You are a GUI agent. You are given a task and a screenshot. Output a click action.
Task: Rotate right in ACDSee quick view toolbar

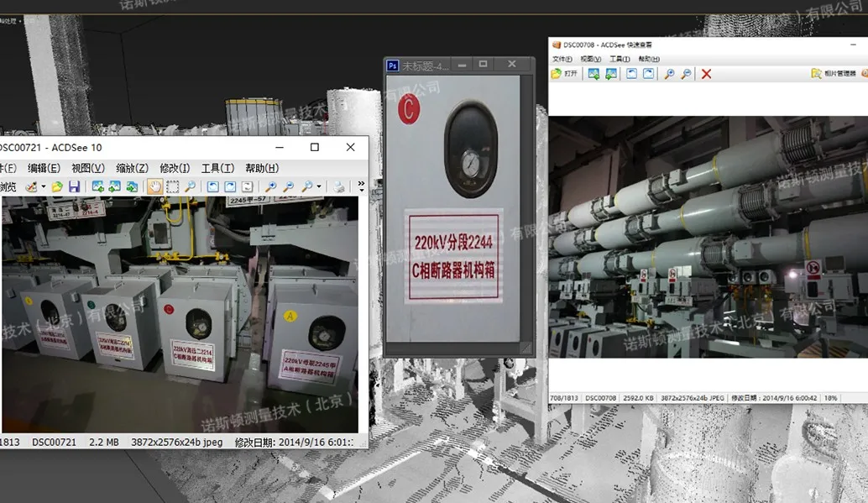(648, 74)
